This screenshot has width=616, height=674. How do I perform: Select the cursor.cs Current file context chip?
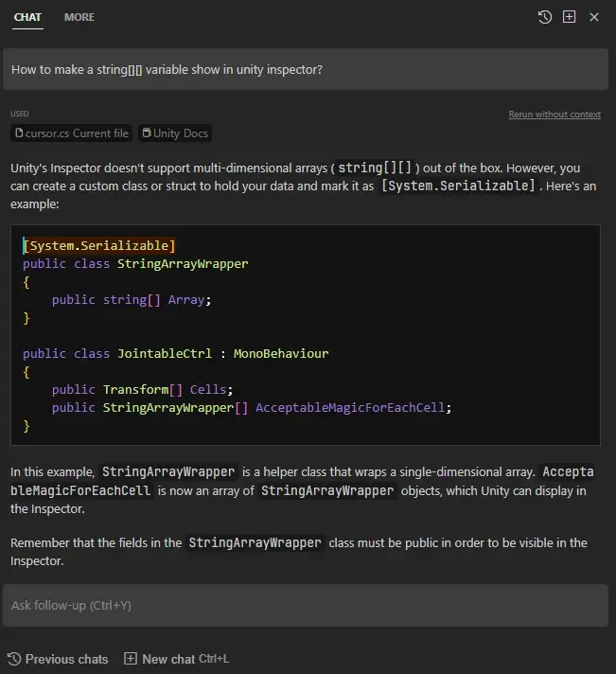point(72,133)
